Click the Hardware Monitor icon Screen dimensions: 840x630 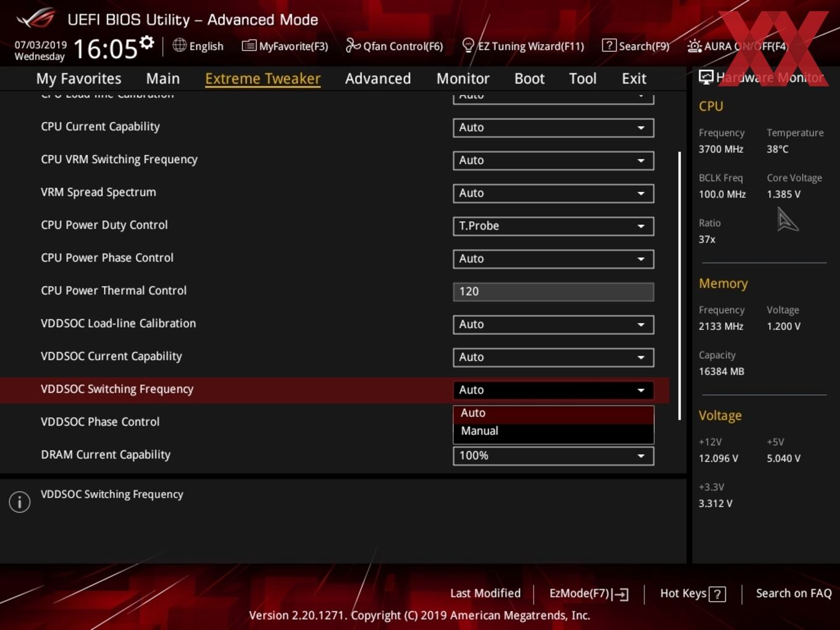click(706, 77)
